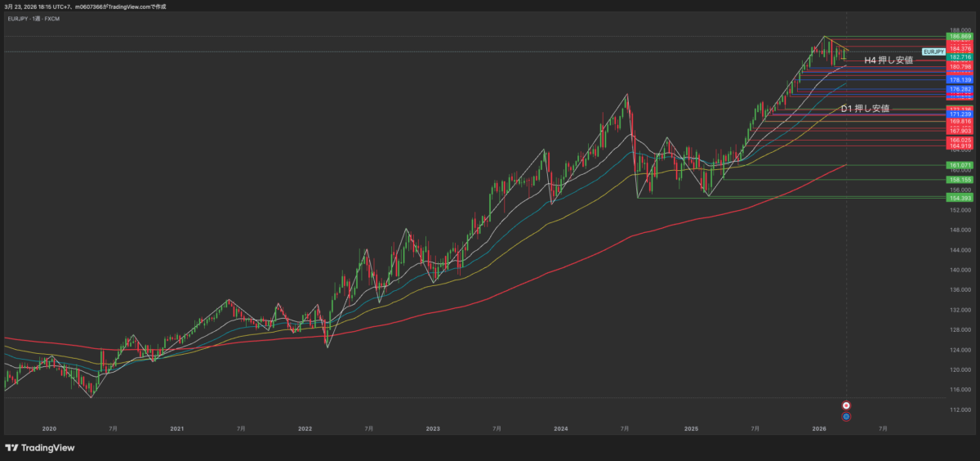Click the D1 押し安値 text annotation
980x461 pixels.
pos(865,108)
